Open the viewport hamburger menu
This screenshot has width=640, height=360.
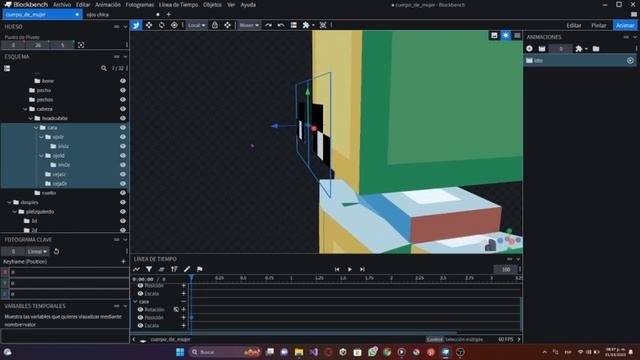[517, 36]
